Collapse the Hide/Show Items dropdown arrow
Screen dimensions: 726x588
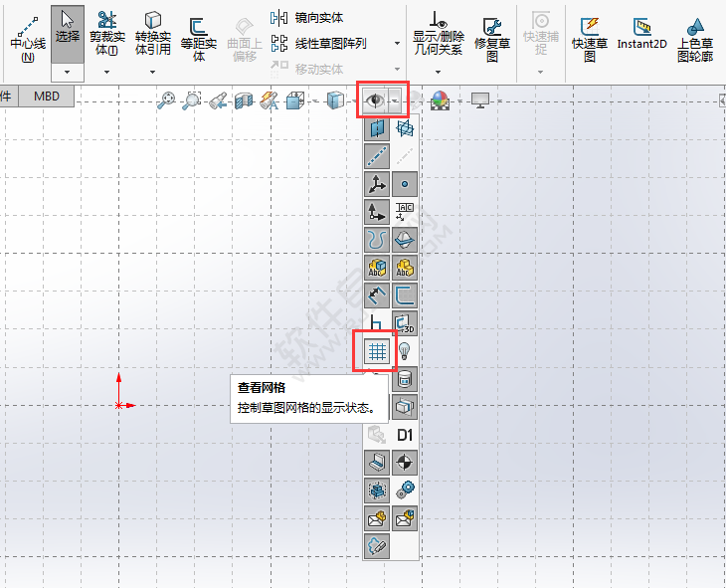coord(395,99)
